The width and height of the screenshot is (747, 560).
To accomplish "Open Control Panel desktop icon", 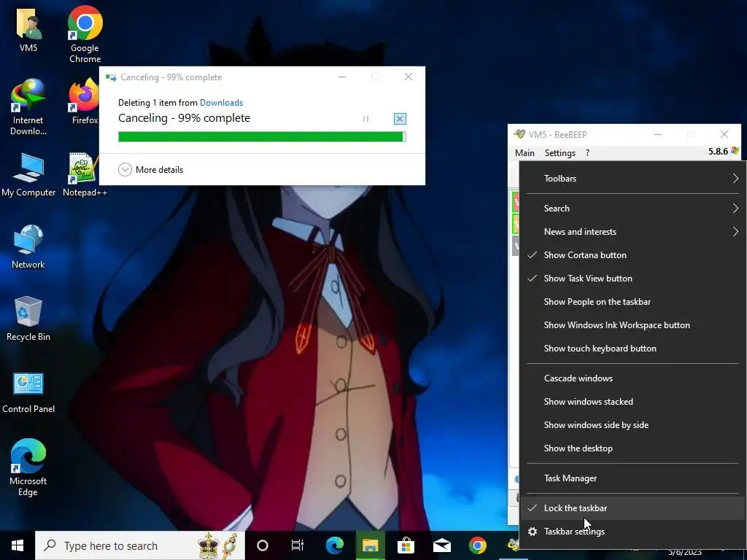I will tap(28, 392).
